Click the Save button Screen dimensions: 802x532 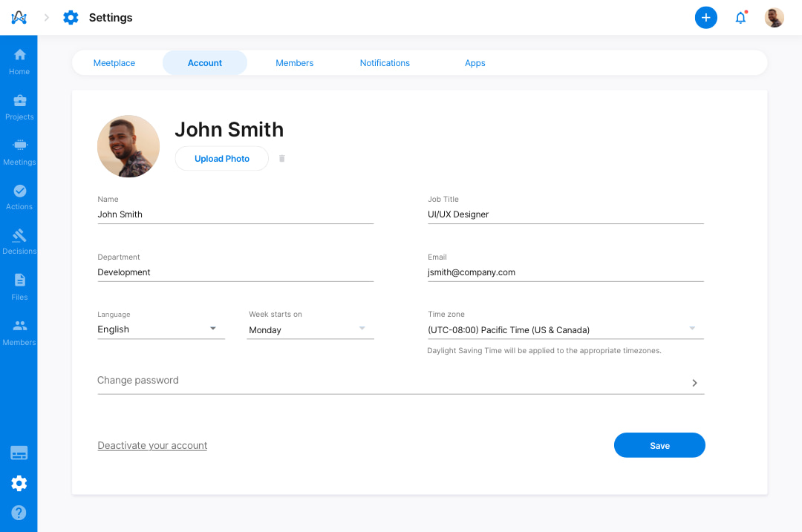click(659, 445)
